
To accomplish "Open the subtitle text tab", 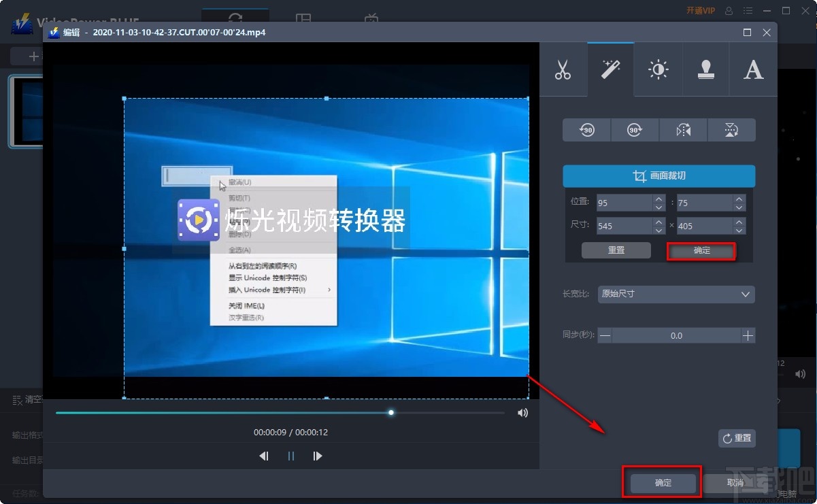I will 753,70.
